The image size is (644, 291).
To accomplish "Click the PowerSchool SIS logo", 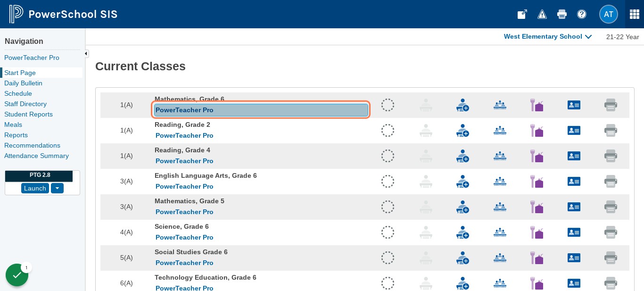I will pyautogui.click(x=64, y=14).
